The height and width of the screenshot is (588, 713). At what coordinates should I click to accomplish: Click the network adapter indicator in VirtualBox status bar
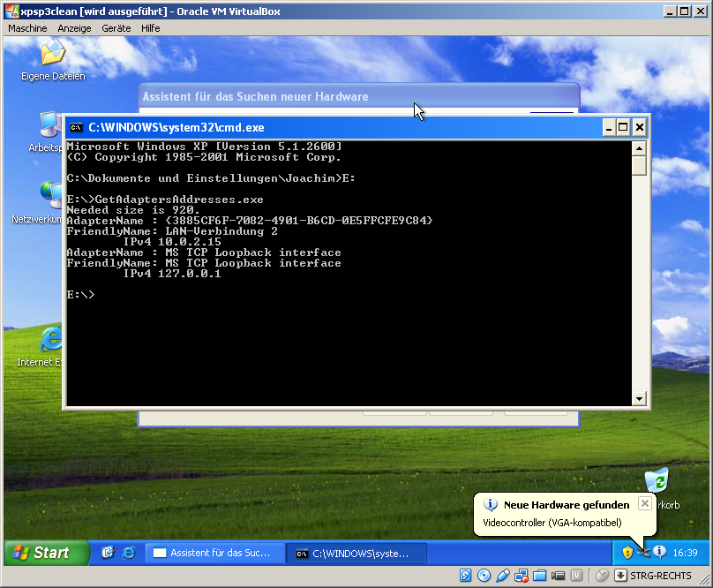click(522, 576)
